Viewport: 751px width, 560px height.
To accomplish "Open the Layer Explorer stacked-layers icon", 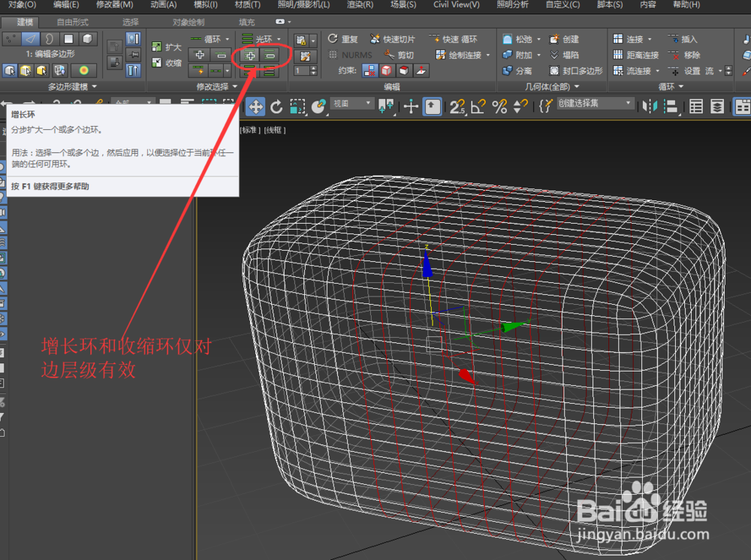I will click(717, 107).
